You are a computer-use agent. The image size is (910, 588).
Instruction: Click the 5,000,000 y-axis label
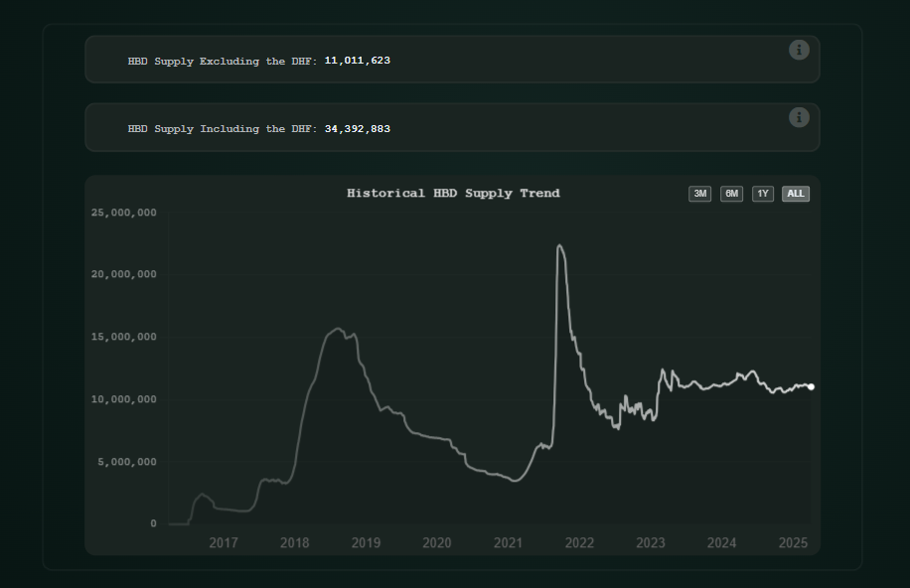pos(127,462)
